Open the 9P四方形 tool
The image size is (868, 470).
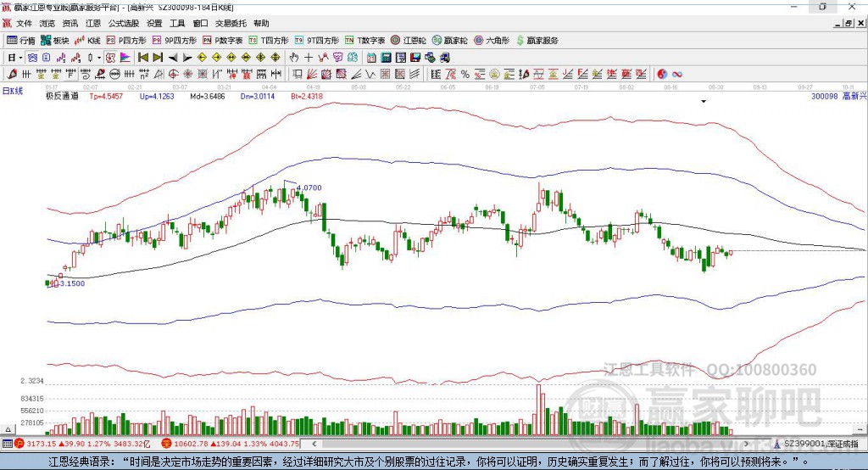[x=175, y=41]
